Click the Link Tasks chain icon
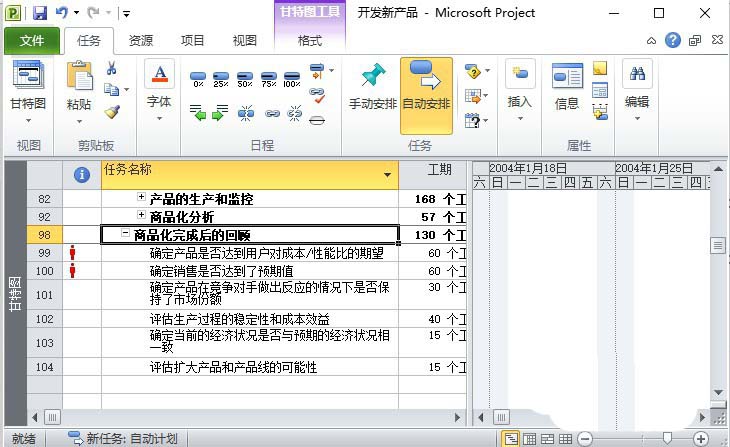 pos(272,113)
